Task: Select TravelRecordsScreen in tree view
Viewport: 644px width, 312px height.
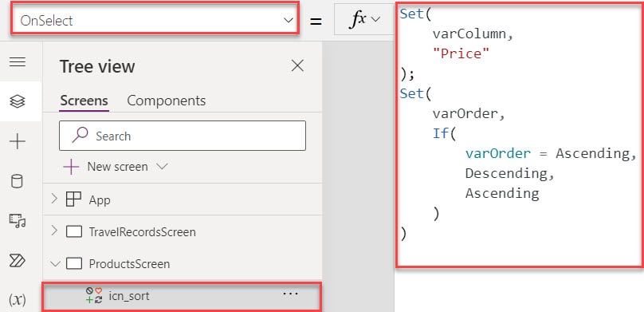Action: tap(142, 232)
